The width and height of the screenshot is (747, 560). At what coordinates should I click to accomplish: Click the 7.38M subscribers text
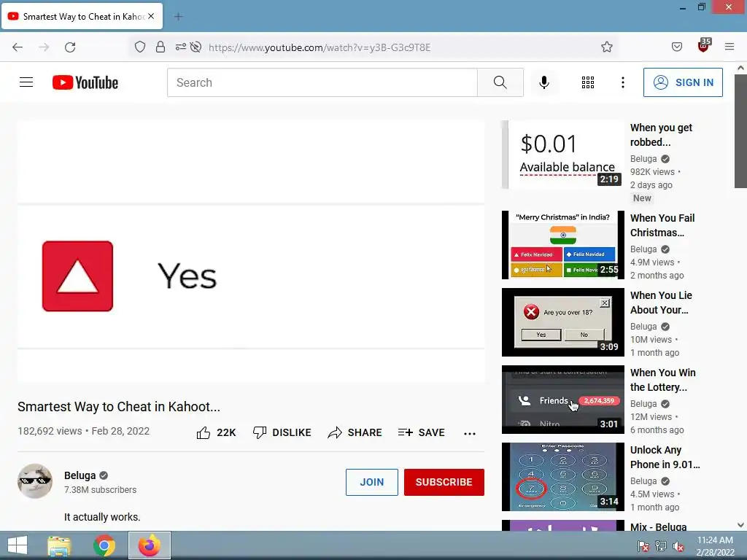click(x=100, y=489)
